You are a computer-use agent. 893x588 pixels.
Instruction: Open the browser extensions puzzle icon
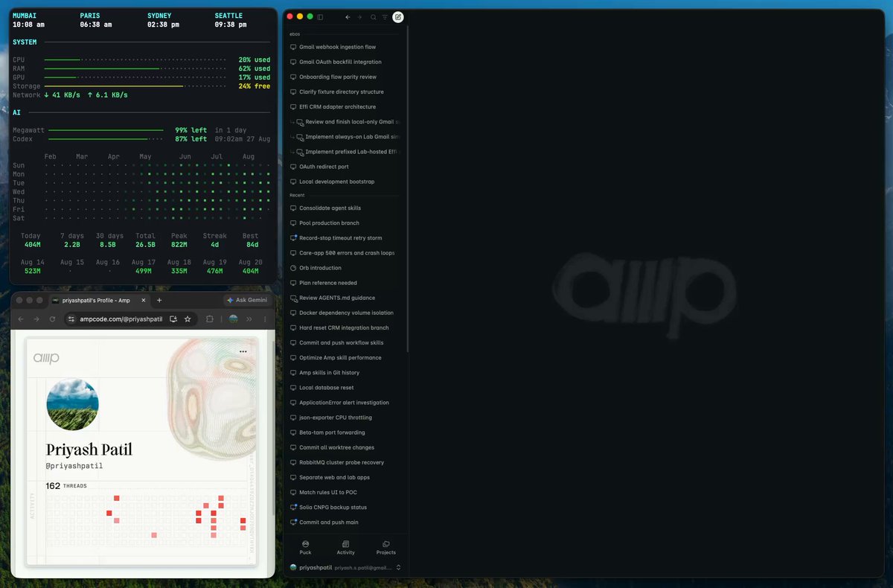click(211, 319)
